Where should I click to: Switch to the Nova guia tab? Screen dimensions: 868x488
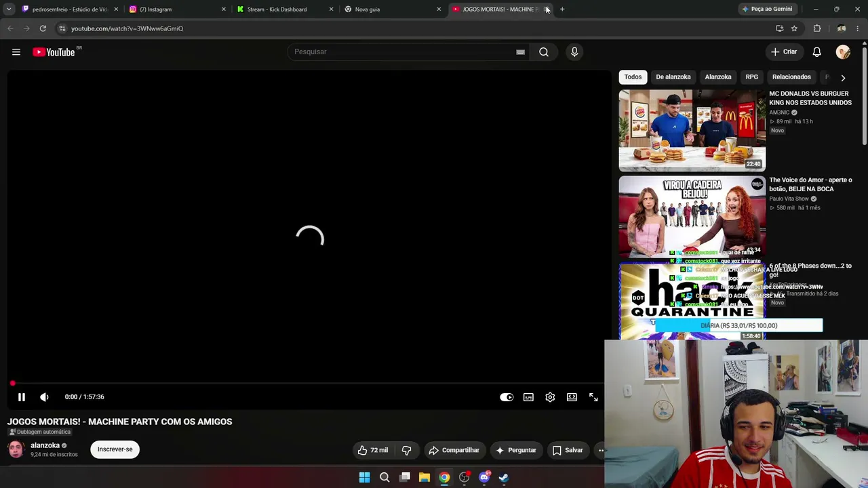(393, 9)
